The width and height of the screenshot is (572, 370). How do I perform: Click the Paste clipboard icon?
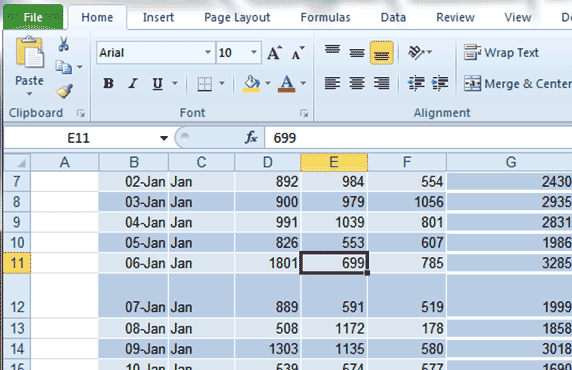click(x=29, y=52)
